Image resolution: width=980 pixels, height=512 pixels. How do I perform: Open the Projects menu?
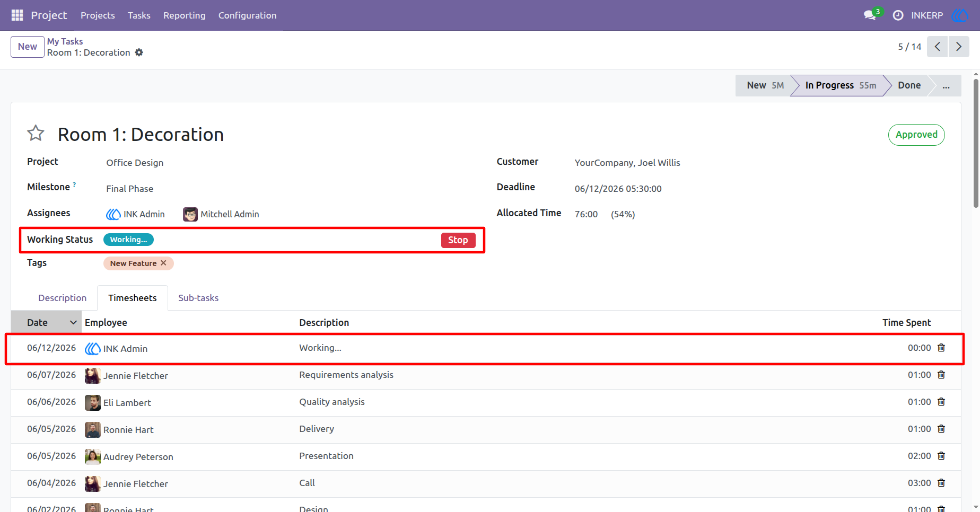point(98,15)
